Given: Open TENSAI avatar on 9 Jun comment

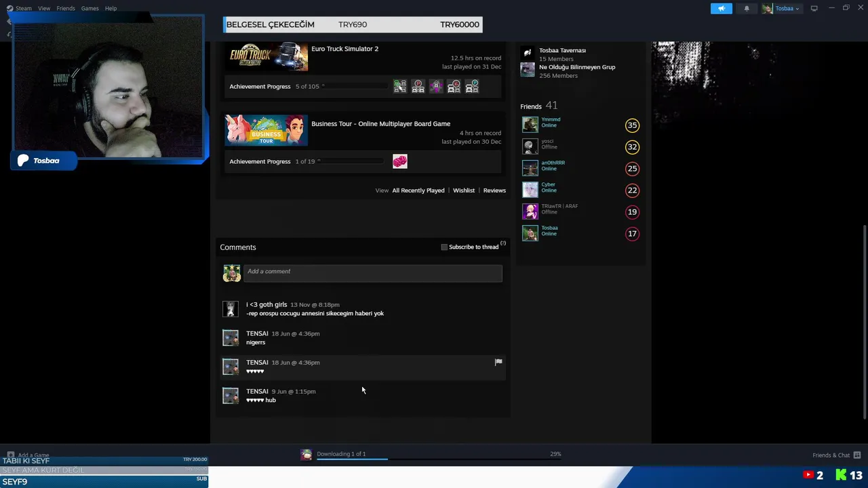Looking at the screenshot, I should pos(231,395).
